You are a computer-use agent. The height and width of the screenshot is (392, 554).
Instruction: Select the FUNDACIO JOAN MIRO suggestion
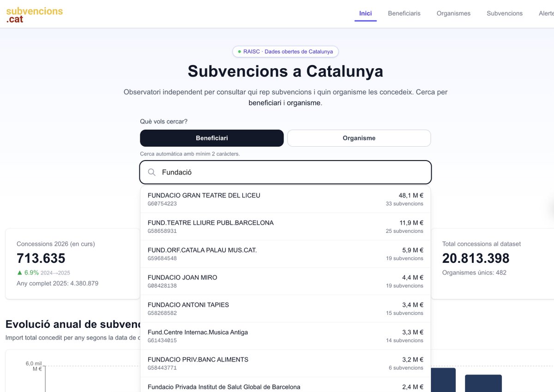pos(285,281)
